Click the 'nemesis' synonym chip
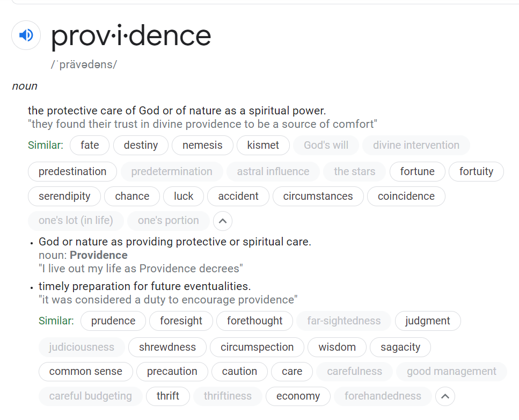 [x=202, y=145]
